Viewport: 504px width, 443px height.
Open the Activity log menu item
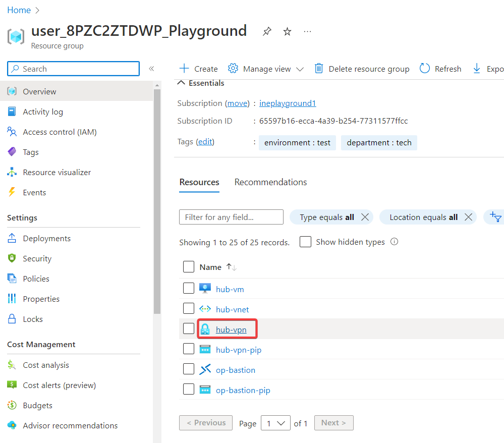tap(43, 112)
